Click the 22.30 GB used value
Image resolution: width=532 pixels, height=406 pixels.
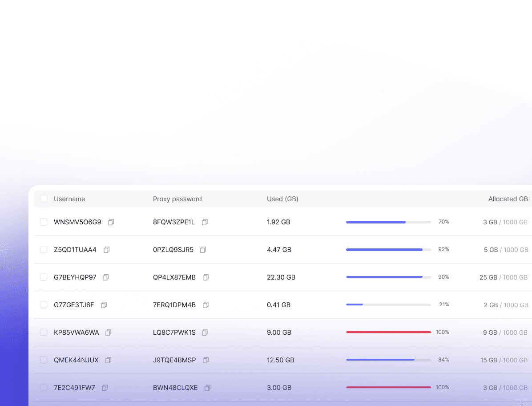pyautogui.click(x=281, y=277)
